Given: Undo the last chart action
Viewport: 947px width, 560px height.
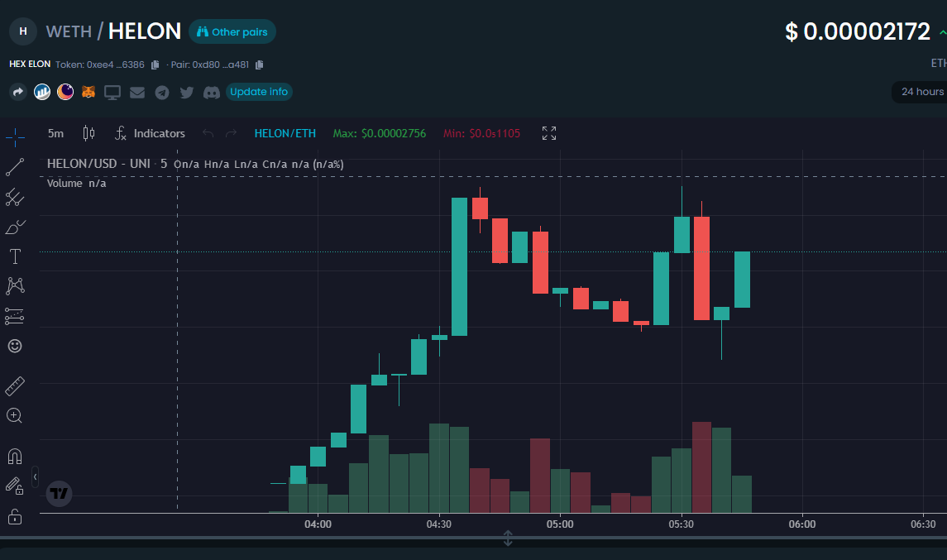Looking at the screenshot, I should coord(208,133).
